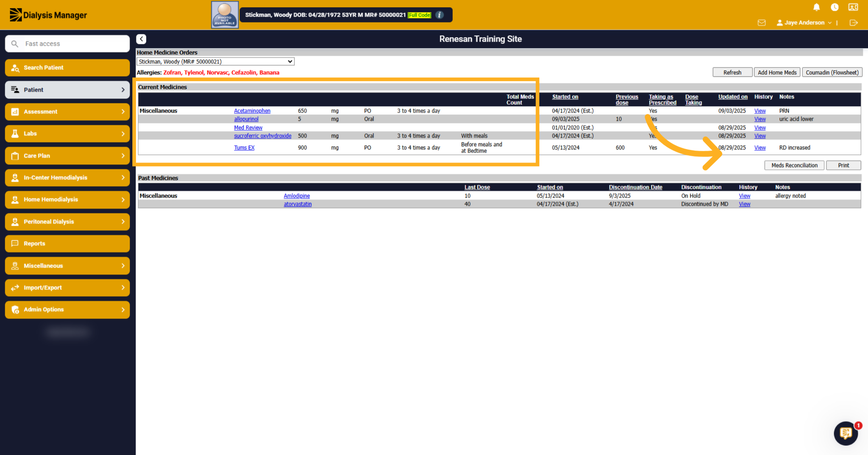Open Search Patient from sidebar

point(68,68)
